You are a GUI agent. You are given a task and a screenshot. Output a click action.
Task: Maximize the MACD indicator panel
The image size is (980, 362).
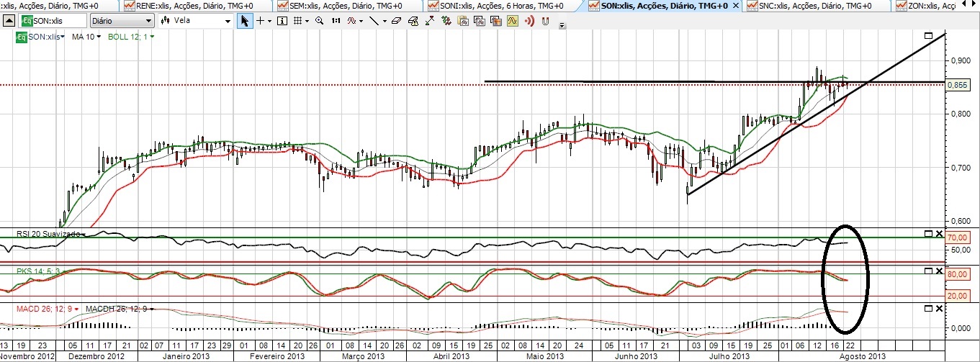tap(927, 309)
